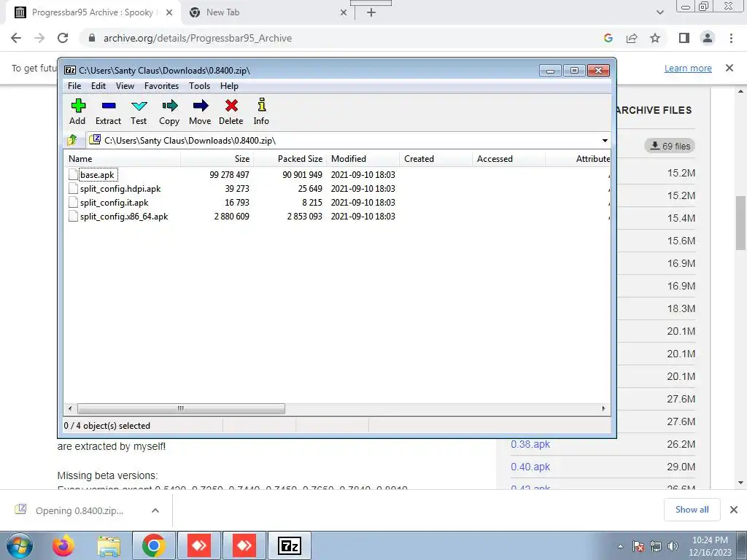The width and height of the screenshot is (747, 560).
Task: Show hidden system tray icons
Action: coord(620,546)
